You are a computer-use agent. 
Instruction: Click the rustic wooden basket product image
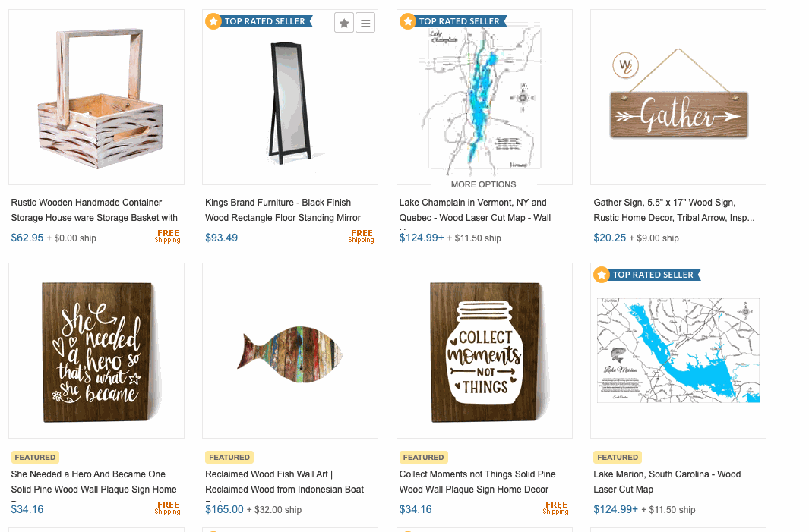[x=96, y=97]
